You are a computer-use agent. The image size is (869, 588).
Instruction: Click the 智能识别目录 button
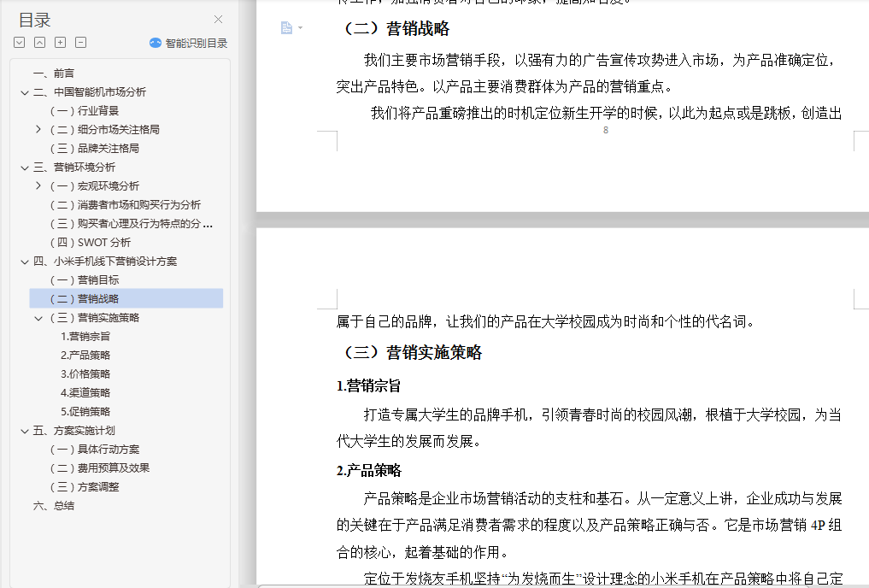(189, 43)
